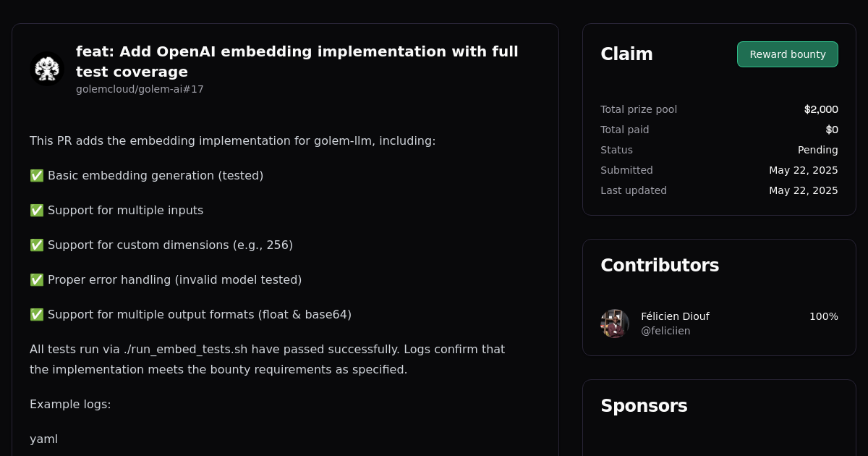Viewport: 868px width, 456px height.
Task: Click the checkmark next to Proper error handling
Action: (x=36, y=279)
